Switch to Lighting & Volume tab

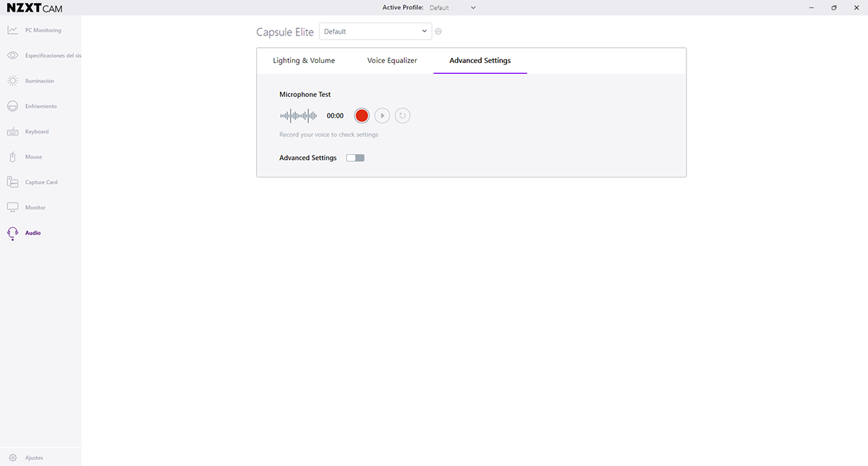point(304,61)
